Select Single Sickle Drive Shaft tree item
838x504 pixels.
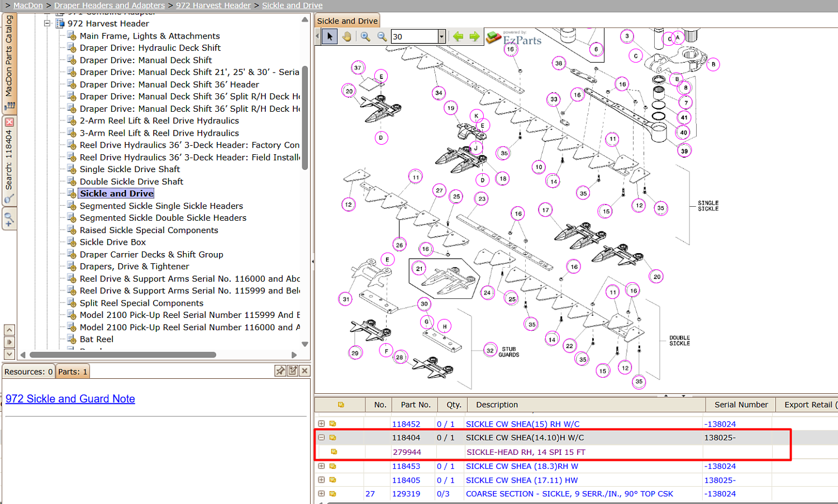(x=130, y=169)
